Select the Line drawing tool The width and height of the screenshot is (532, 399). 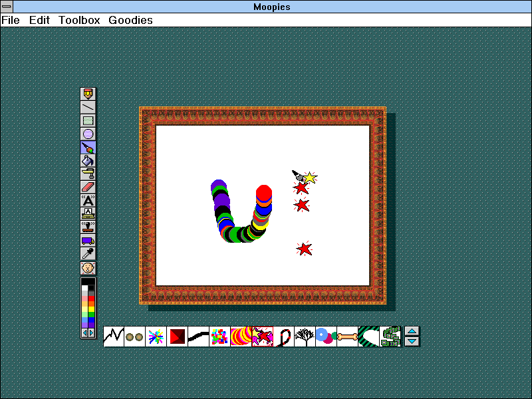(x=87, y=106)
